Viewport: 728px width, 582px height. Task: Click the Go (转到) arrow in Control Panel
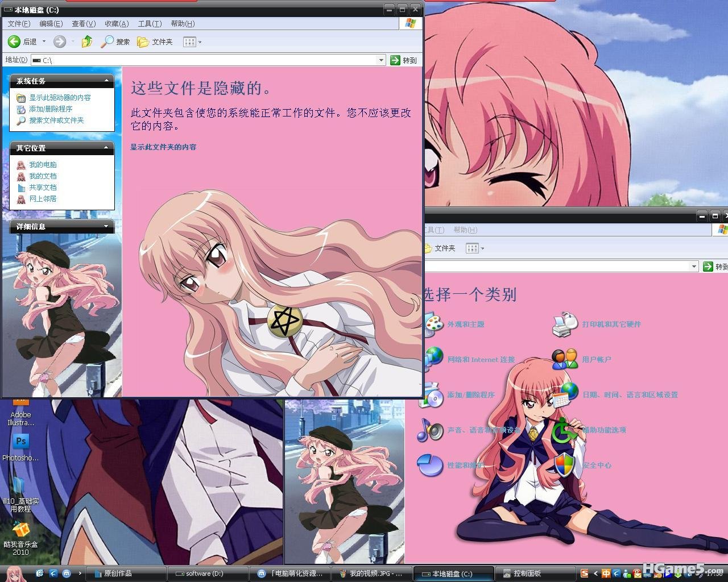(708, 266)
